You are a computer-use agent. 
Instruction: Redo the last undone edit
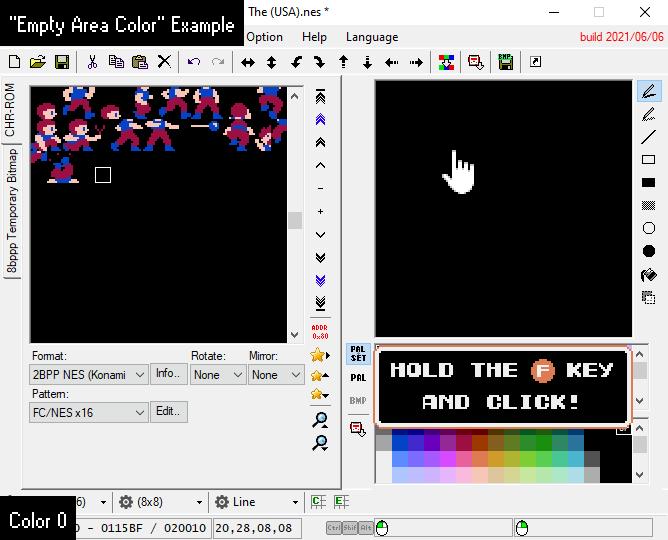[218, 62]
